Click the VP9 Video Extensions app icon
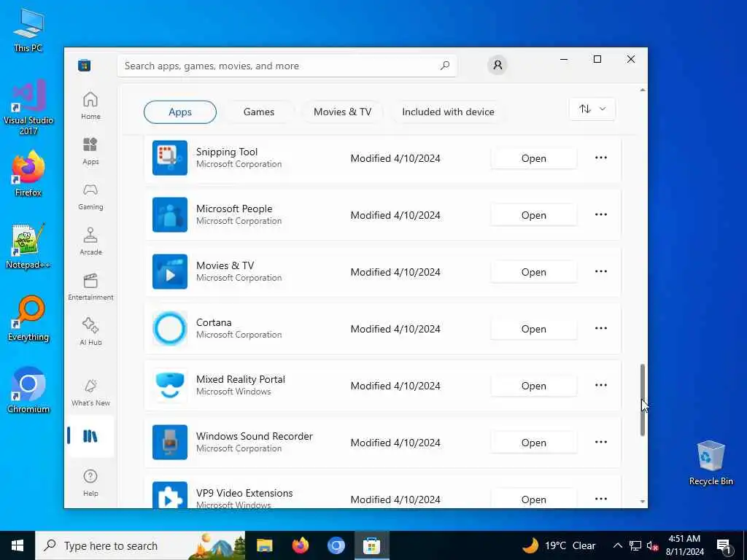Screen dimensions: 747x560 pyautogui.click(x=169, y=495)
